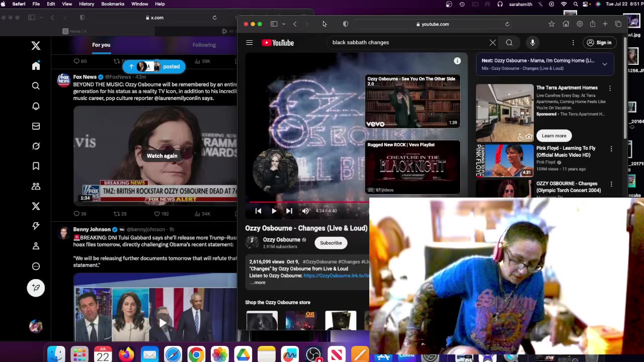Click the X logo at sidebar top
This screenshot has height=362, width=644.
coord(36,46)
